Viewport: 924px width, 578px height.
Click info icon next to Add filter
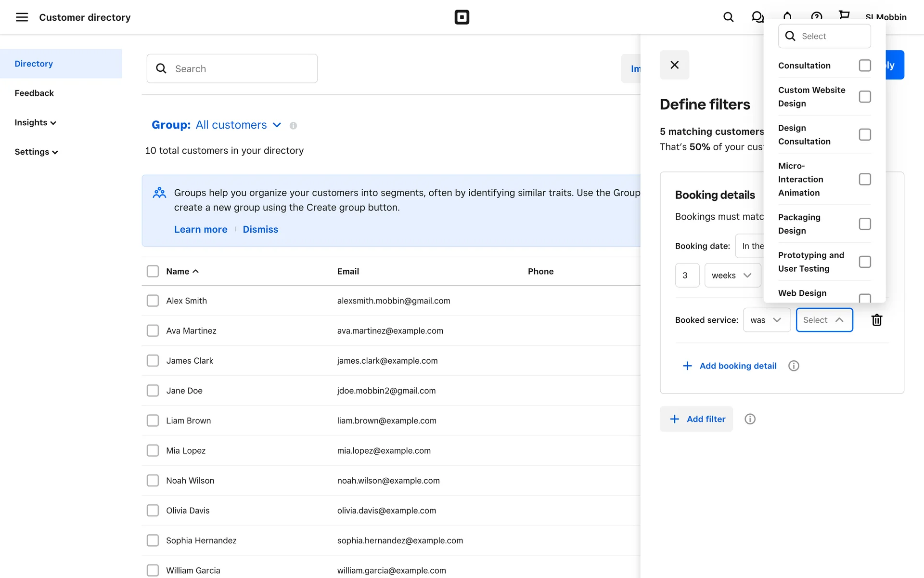pyautogui.click(x=750, y=419)
